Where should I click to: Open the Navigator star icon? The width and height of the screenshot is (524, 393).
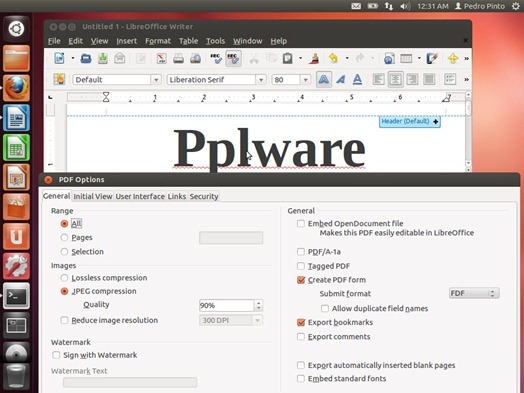point(453,58)
